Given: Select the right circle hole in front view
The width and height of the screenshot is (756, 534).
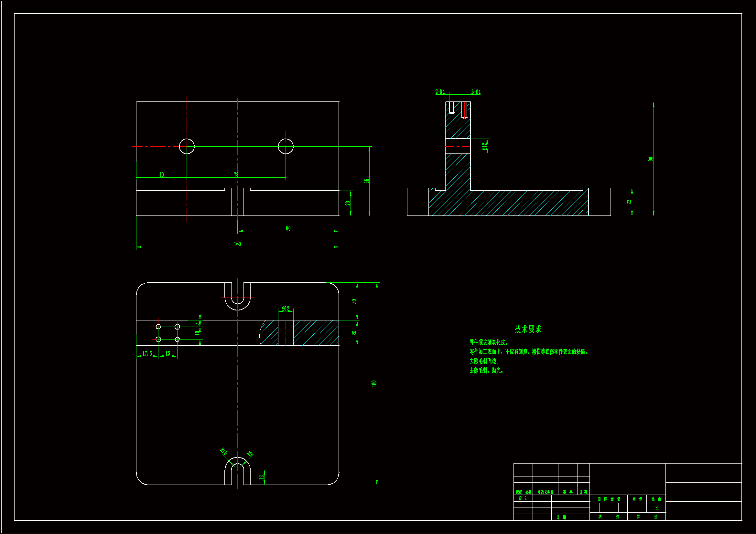Looking at the screenshot, I should 286,146.
